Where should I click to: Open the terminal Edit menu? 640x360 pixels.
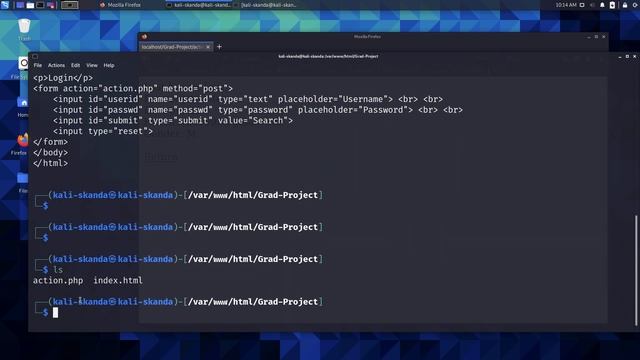(x=76, y=65)
